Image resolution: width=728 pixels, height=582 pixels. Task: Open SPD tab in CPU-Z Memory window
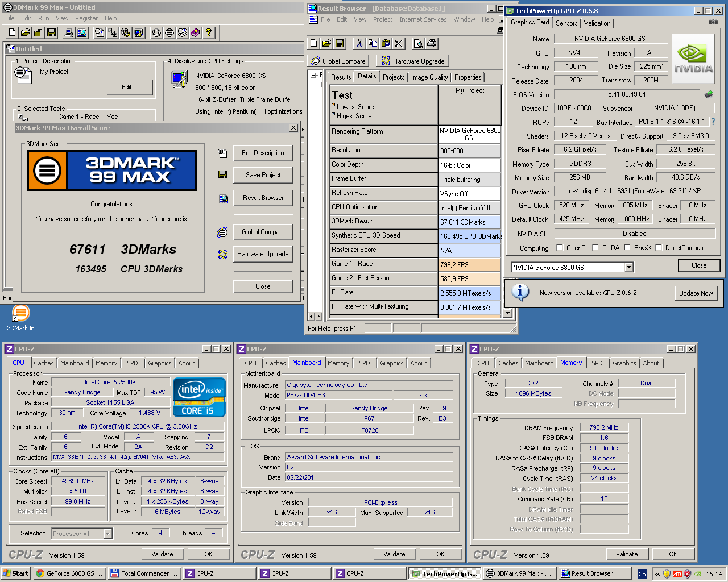pyautogui.click(x=597, y=363)
